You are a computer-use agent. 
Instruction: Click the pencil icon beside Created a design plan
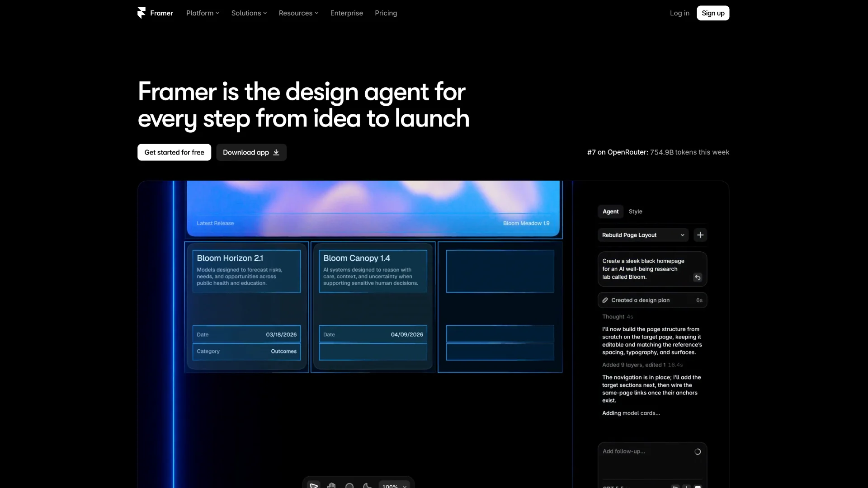pos(605,300)
